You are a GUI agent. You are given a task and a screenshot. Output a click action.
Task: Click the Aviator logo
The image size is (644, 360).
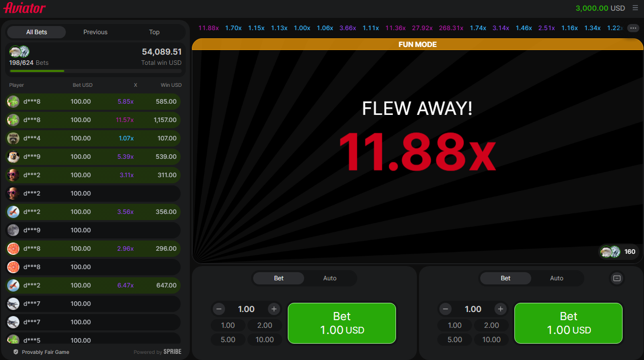24,8
